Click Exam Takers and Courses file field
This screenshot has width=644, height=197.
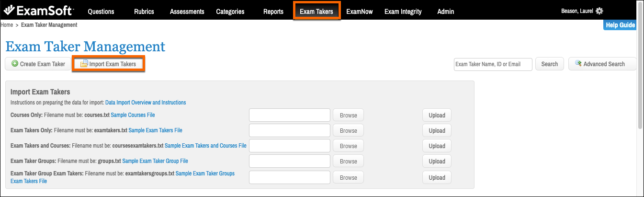290,146
